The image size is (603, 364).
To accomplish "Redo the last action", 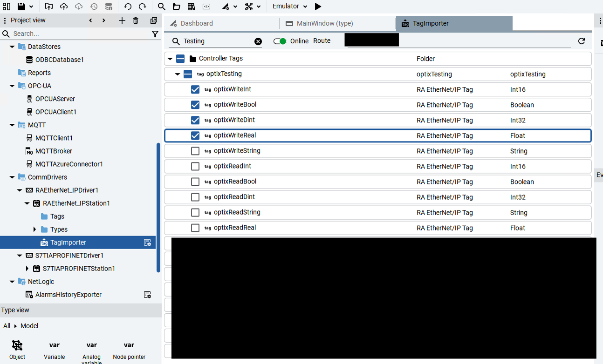I will coord(143,7).
